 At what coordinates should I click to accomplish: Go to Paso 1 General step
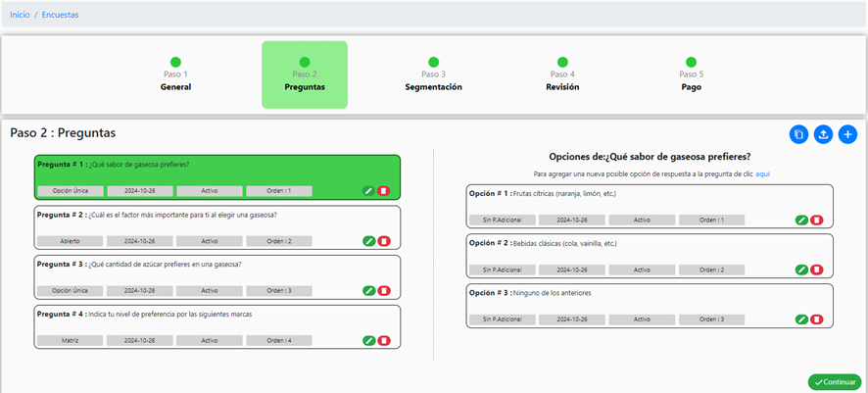click(x=175, y=75)
